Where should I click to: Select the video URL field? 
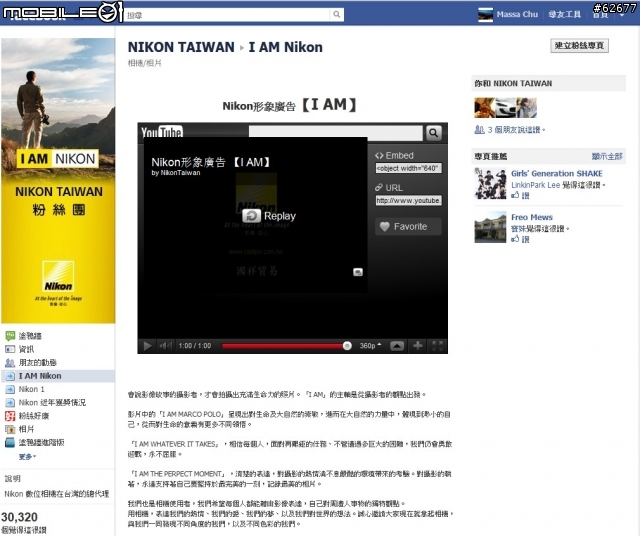[x=408, y=200]
